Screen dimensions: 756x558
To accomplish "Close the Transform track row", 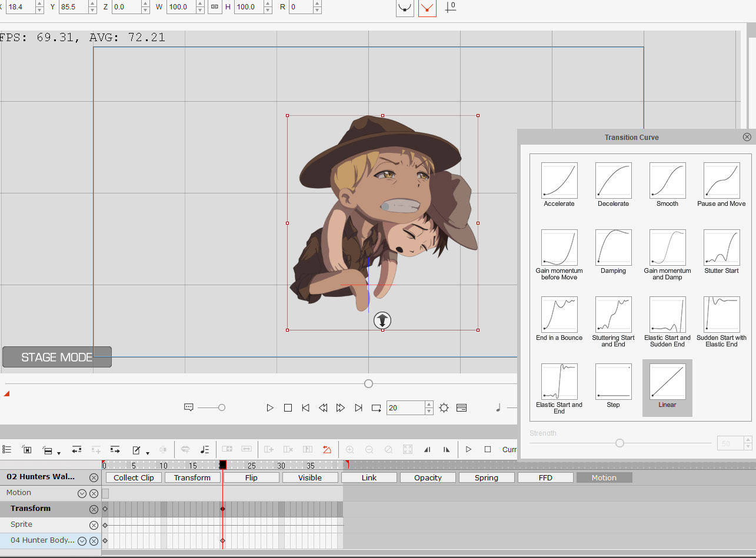I will 94,509.
